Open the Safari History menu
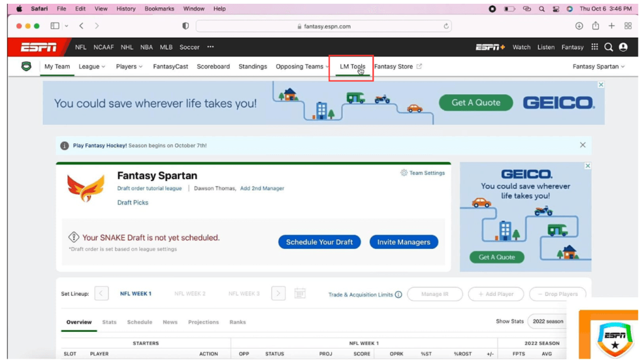 126,9
